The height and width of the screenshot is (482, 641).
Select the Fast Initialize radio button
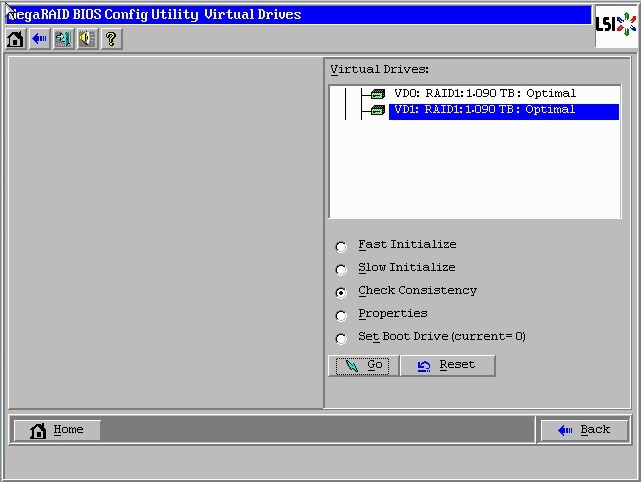pos(342,246)
